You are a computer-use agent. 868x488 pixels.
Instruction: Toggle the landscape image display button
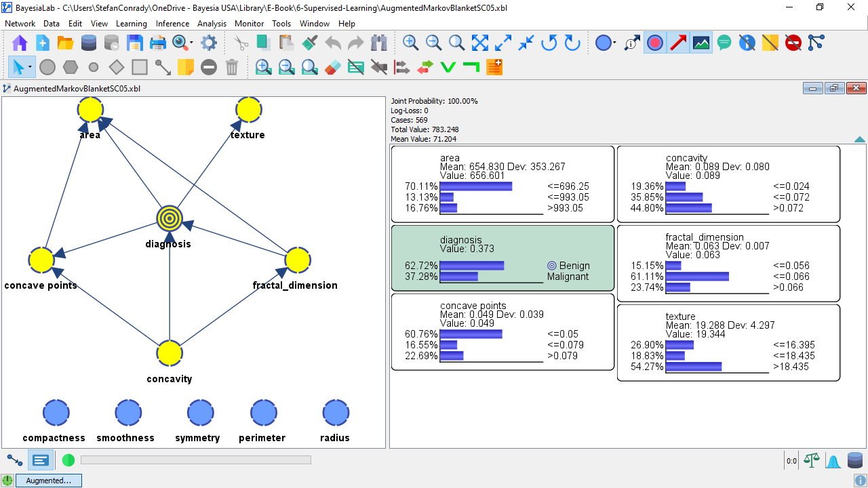pyautogui.click(x=701, y=43)
